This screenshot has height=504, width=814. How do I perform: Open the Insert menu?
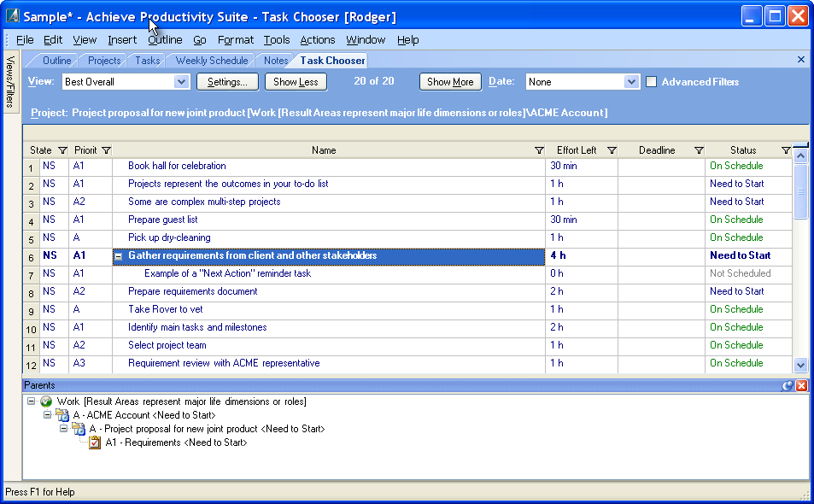(x=122, y=40)
